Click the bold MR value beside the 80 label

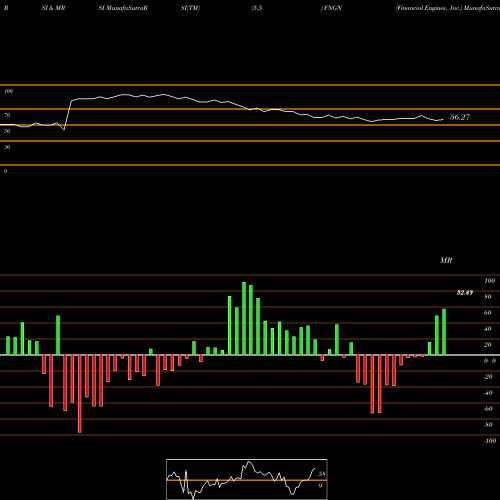[465, 293]
